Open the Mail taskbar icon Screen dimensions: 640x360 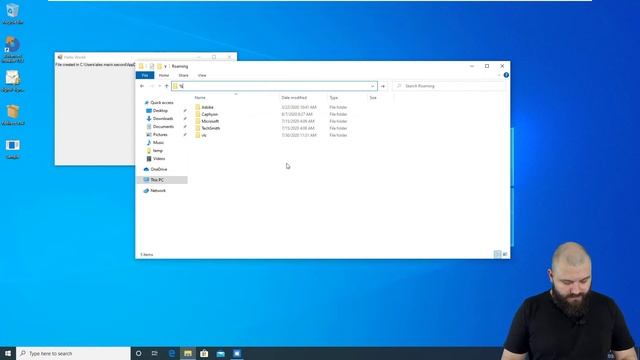tap(220, 353)
